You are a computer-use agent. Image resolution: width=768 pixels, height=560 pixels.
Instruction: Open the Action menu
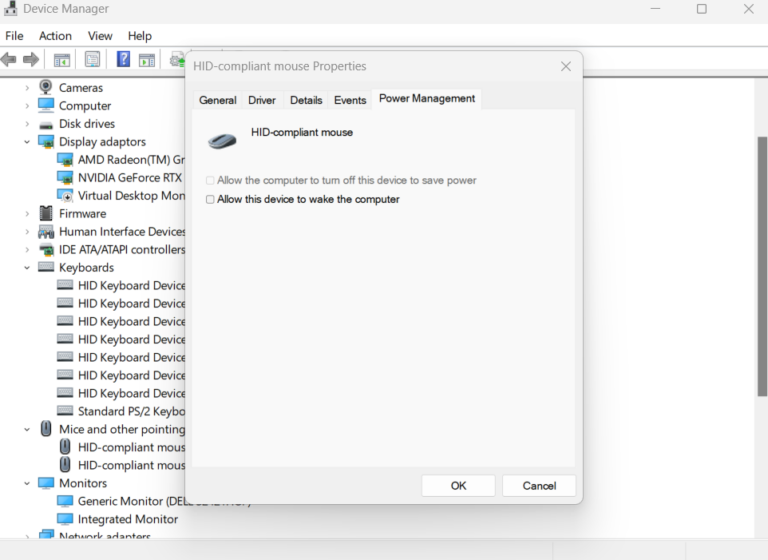click(55, 36)
